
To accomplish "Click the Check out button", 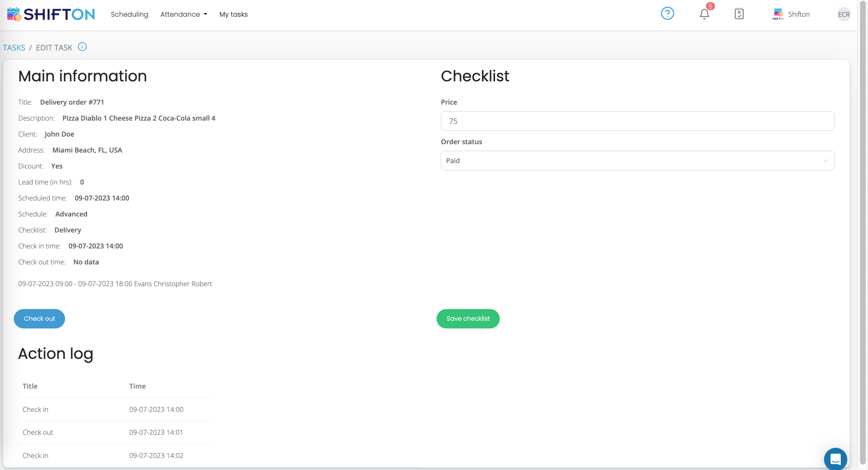I will [x=39, y=318].
